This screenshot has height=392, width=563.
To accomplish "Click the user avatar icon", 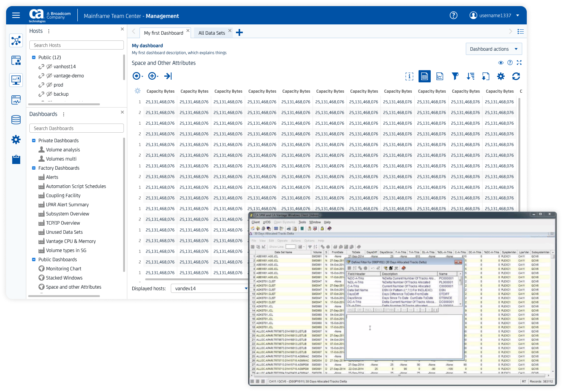I will (473, 15).
